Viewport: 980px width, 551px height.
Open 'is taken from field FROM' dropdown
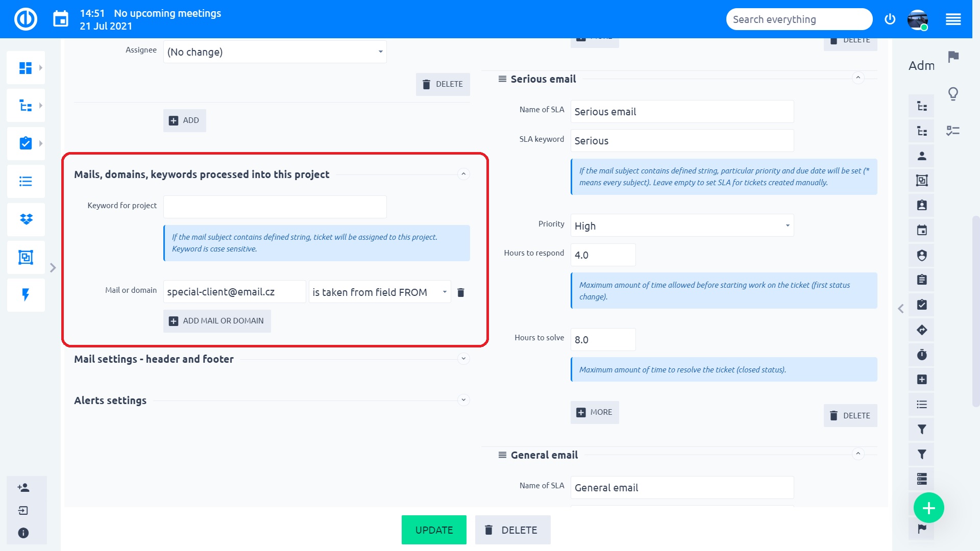pos(379,292)
